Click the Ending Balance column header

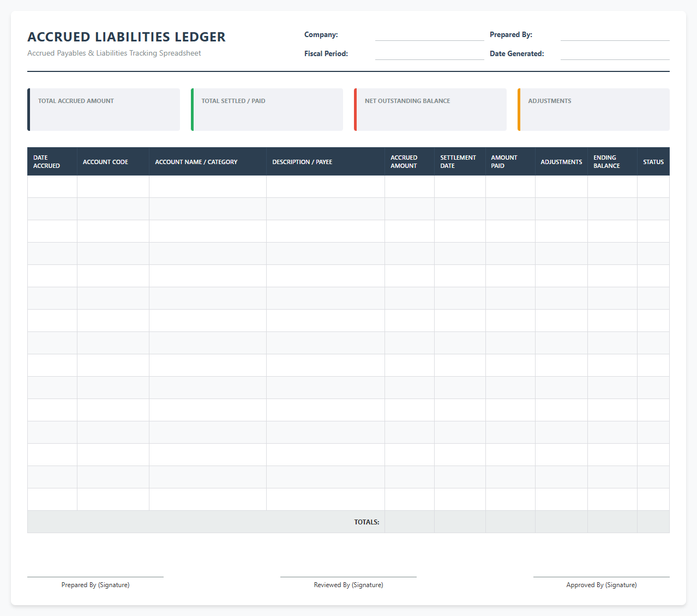(612, 161)
